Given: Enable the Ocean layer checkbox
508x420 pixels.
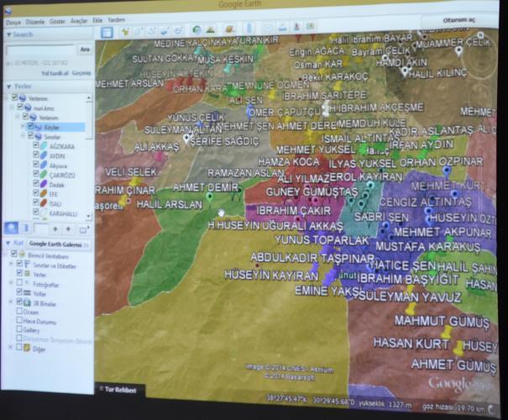Looking at the screenshot, I should [x=19, y=311].
